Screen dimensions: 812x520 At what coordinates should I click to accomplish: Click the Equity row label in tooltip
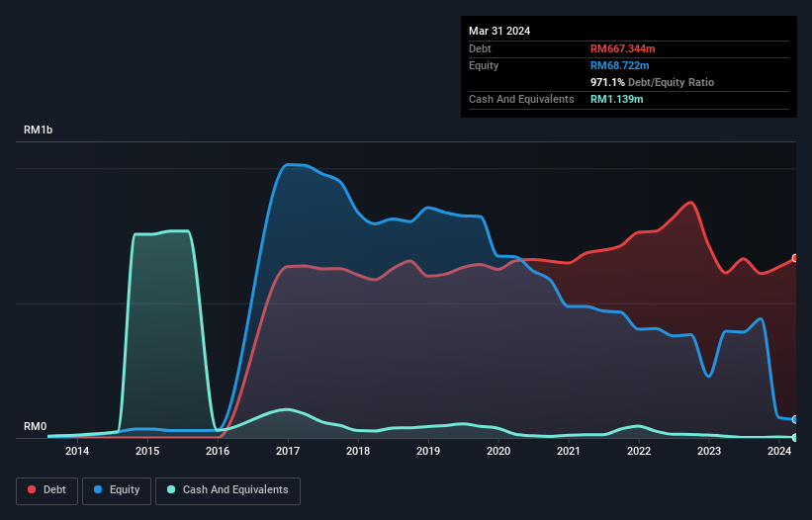point(484,65)
